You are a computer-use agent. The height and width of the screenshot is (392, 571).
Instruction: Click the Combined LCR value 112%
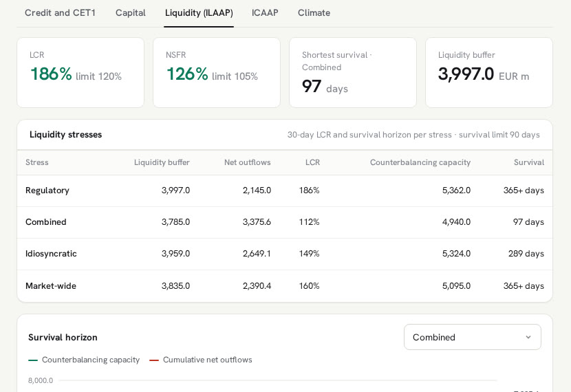pyautogui.click(x=309, y=222)
